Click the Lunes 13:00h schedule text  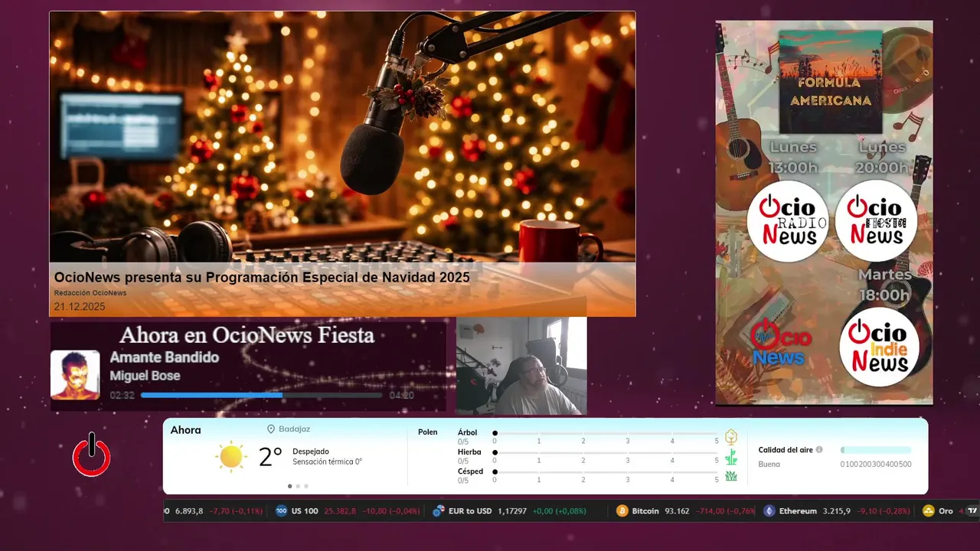[793, 157]
